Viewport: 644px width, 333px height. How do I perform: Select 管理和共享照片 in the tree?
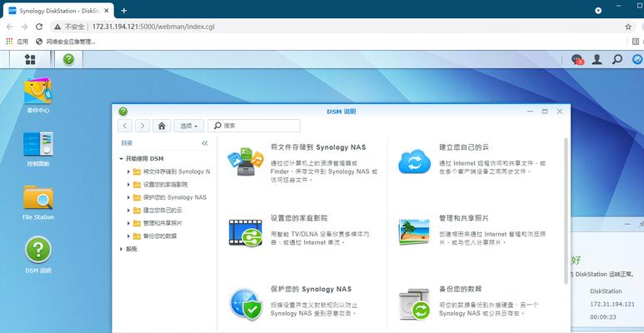162,223
